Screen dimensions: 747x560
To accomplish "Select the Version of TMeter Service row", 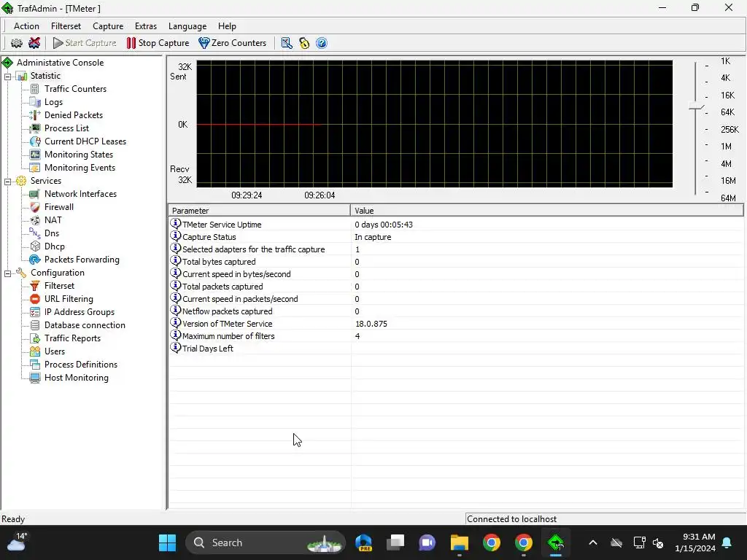I will click(x=456, y=323).
